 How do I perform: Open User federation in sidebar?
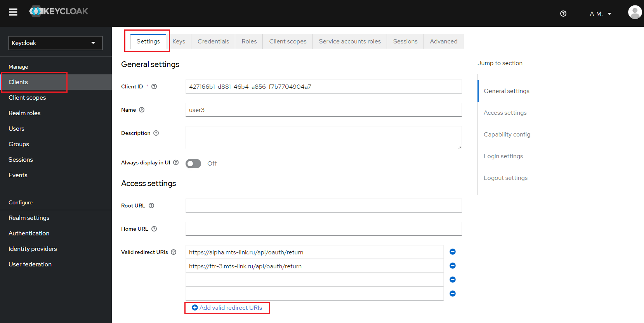[56, 264]
